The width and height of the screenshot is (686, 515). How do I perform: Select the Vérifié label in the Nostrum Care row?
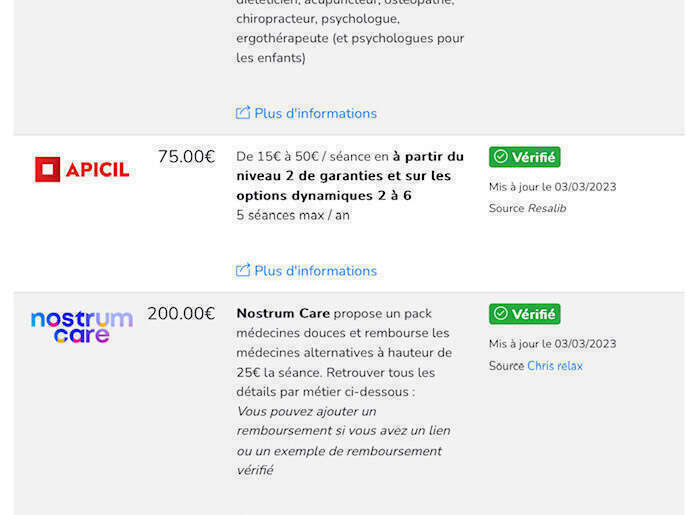pos(533,314)
